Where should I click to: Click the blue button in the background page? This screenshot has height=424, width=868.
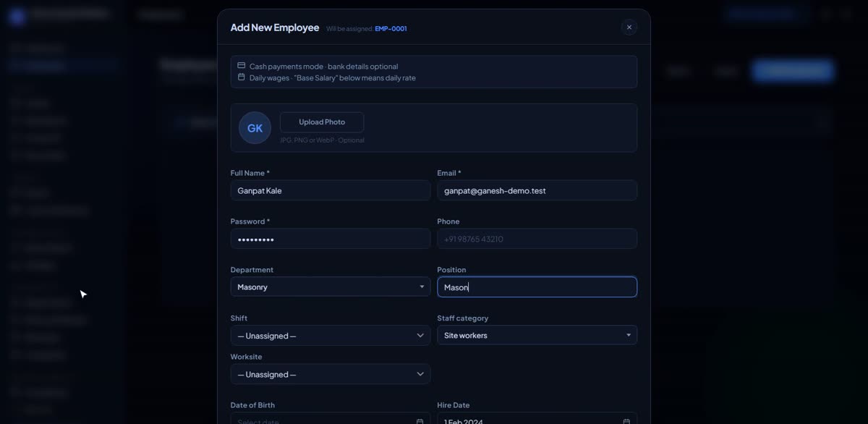pyautogui.click(x=793, y=70)
